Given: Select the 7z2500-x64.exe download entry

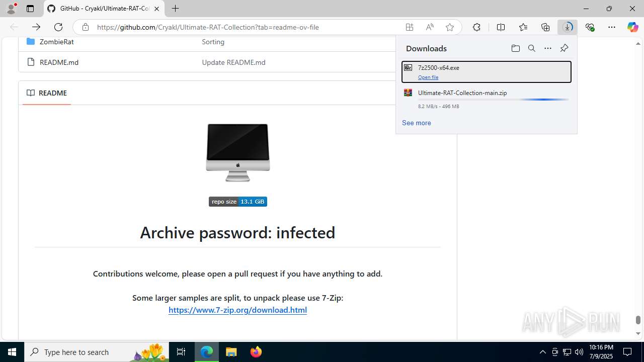Looking at the screenshot, I should coord(486,72).
